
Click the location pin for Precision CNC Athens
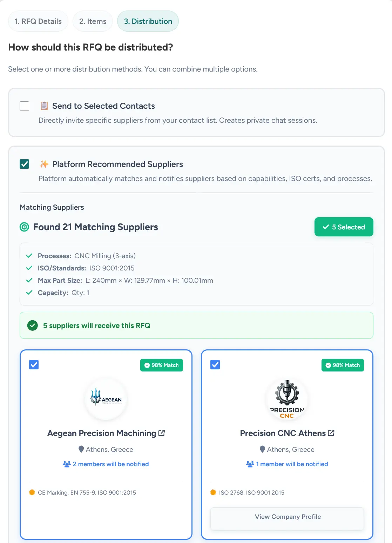point(262,449)
